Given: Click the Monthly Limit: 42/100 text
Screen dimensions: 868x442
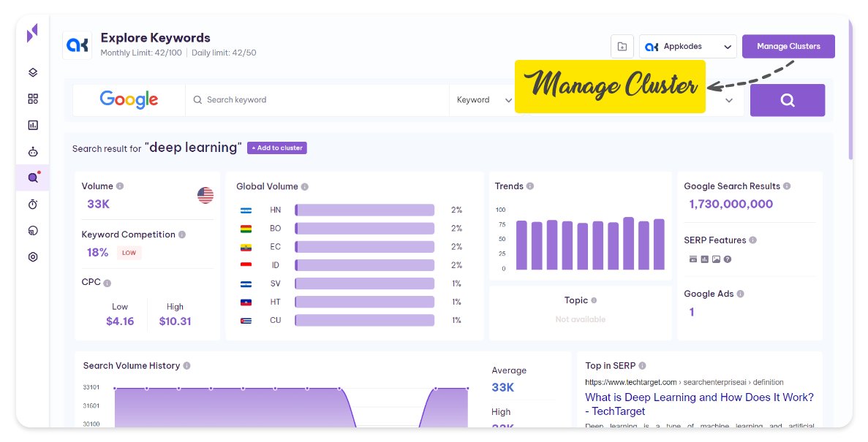Looking at the screenshot, I should tap(141, 53).
